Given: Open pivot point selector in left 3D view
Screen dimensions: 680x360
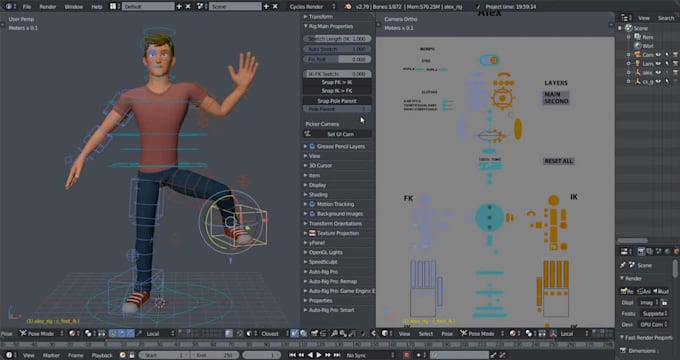Looking at the screenshot, I should point(90,334).
